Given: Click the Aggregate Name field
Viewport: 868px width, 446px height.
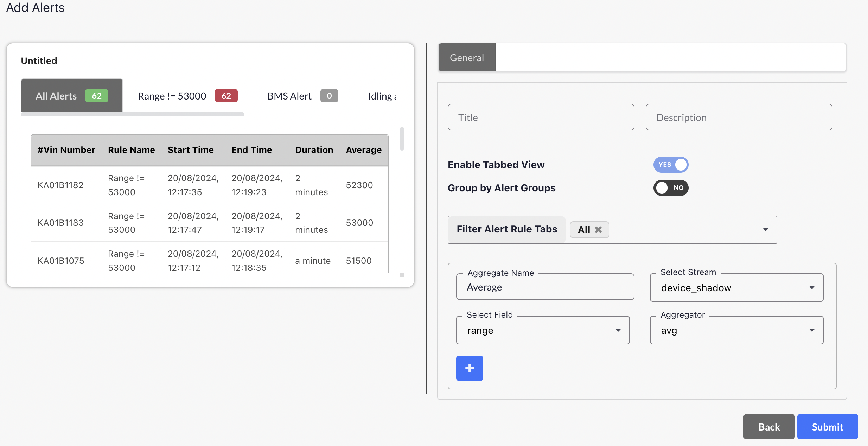Looking at the screenshot, I should 545,287.
